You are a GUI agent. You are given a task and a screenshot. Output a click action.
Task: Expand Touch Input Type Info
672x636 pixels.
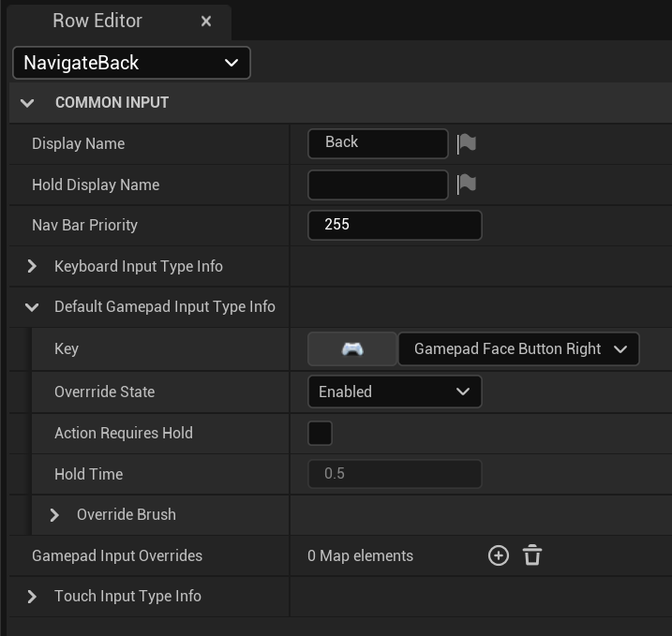(32, 597)
